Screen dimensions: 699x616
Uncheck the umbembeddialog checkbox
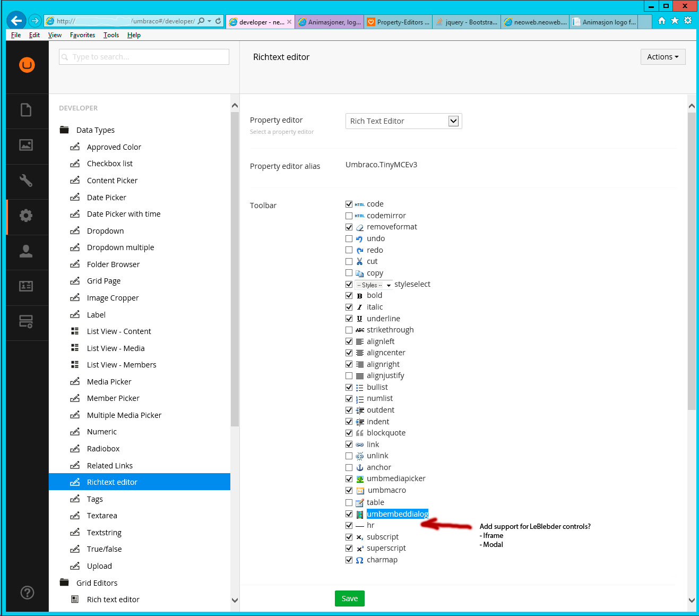pos(349,514)
